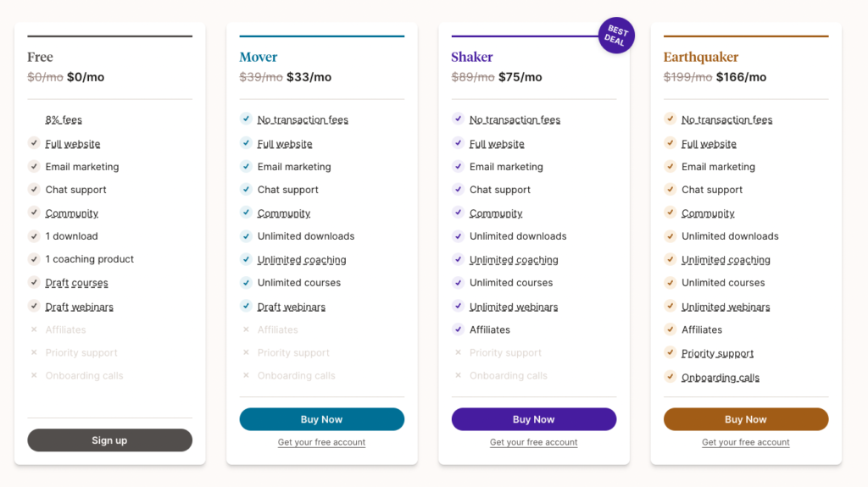Click the teal Buy Now button for Mover

[x=321, y=419]
